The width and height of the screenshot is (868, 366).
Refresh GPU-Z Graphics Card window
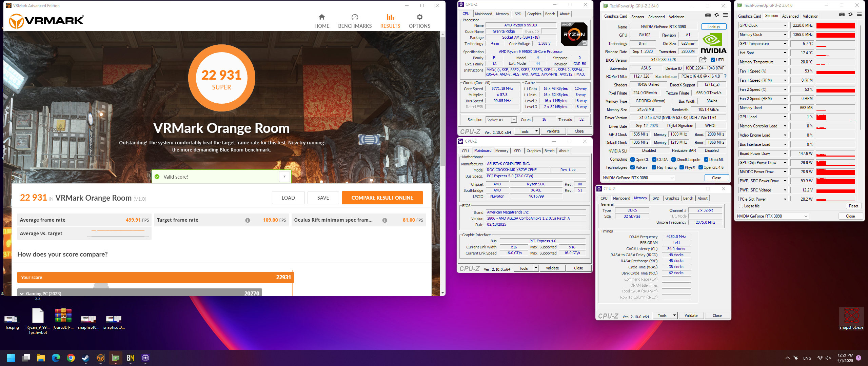pyautogui.click(x=716, y=15)
